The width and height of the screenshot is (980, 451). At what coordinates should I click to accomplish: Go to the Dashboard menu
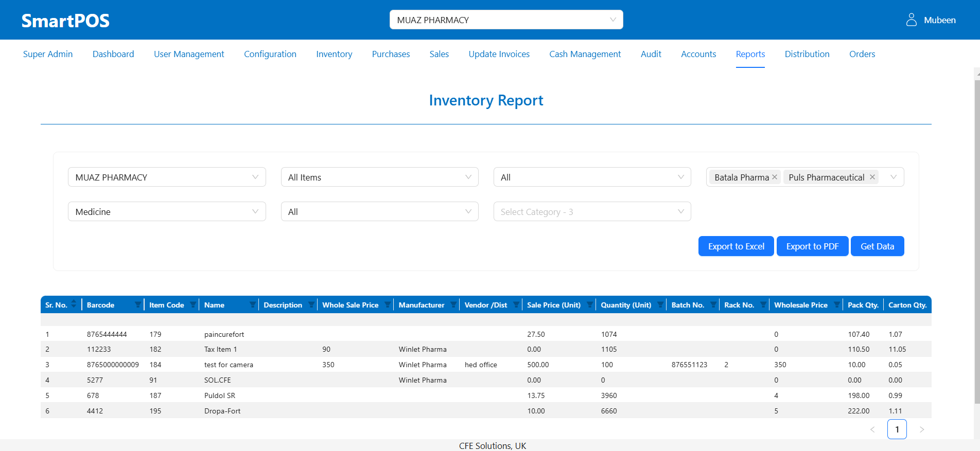113,54
